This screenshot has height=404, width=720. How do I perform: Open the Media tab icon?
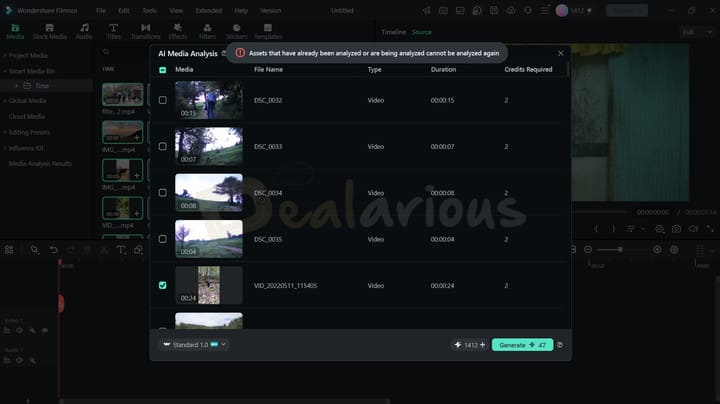15,28
